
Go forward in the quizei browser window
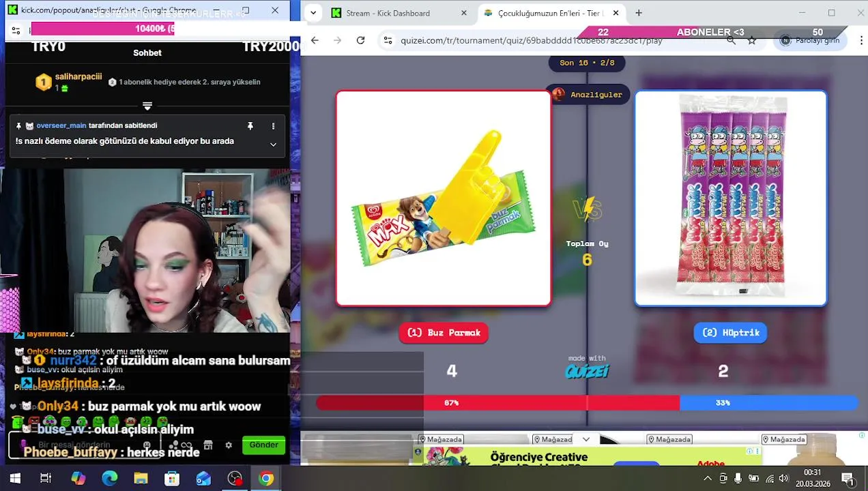tap(337, 40)
